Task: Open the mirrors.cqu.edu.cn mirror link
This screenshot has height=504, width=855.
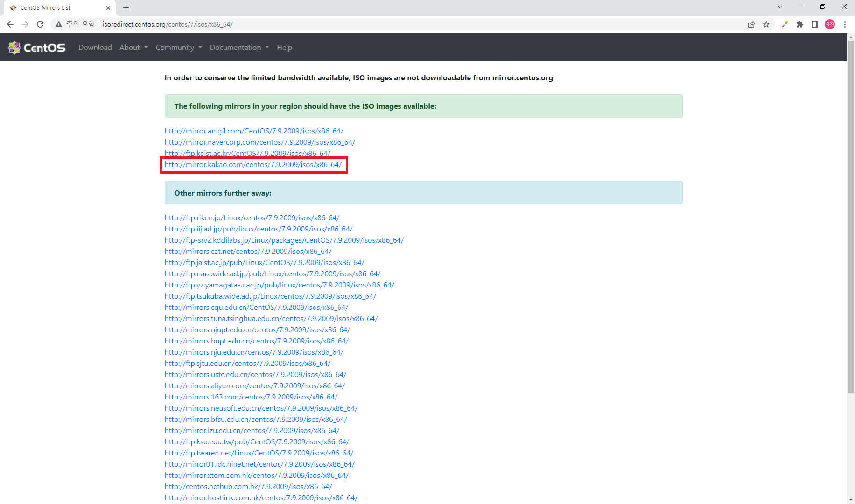Action: click(256, 308)
